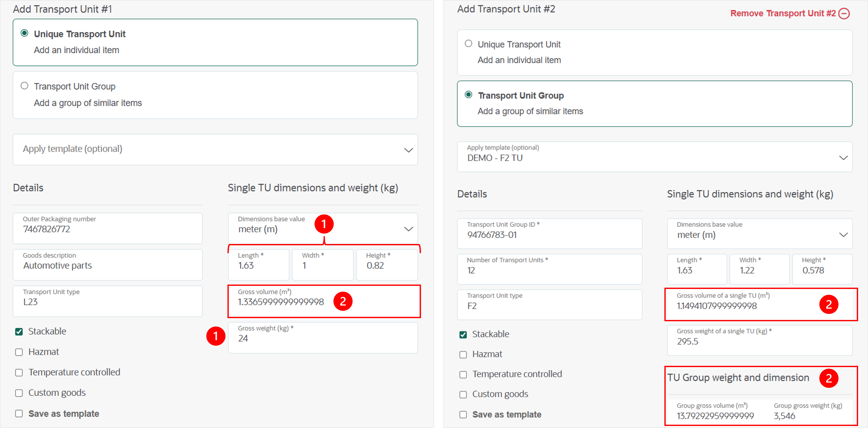Enable Save as template in Unit #2

coord(463,415)
